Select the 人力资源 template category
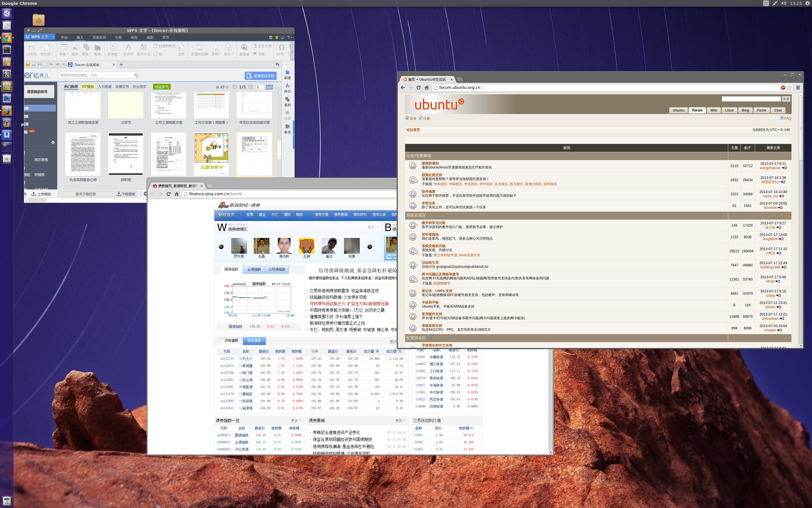 104,87
